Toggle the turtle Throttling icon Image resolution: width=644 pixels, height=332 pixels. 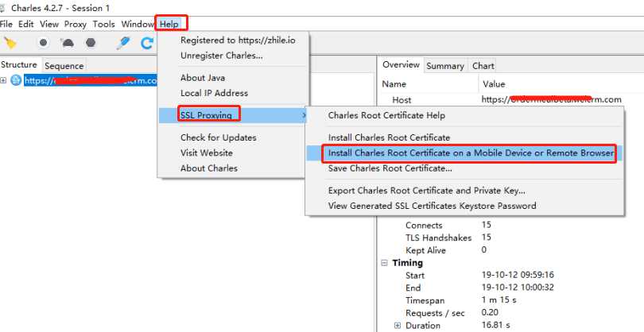[67, 43]
